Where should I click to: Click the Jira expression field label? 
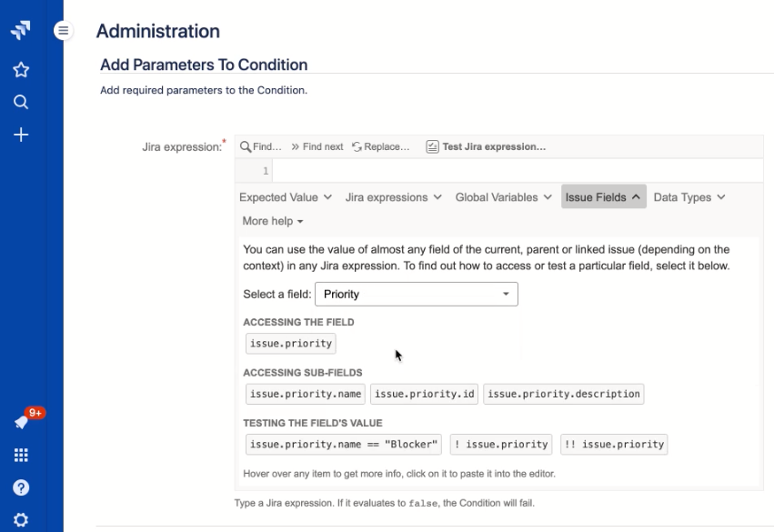[182, 147]
